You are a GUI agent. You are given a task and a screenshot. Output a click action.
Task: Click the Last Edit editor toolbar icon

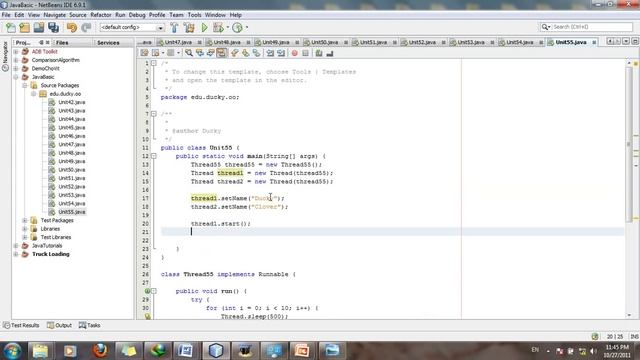(144, 53)
